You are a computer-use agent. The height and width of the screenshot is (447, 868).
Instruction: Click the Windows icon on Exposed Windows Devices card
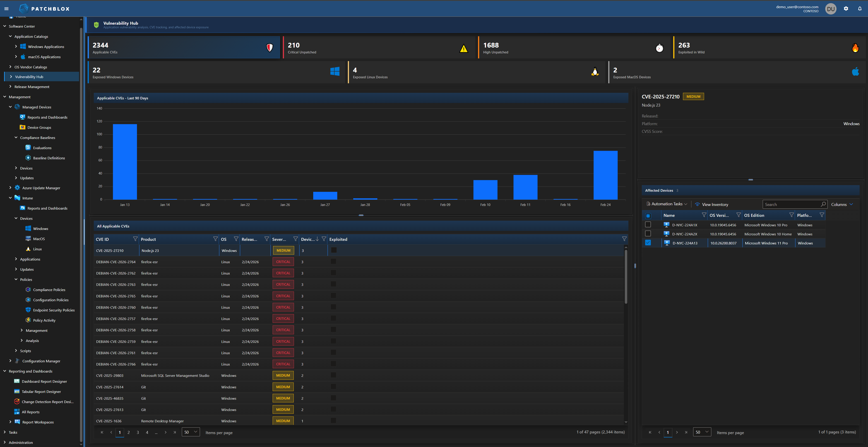coord(335,72)
